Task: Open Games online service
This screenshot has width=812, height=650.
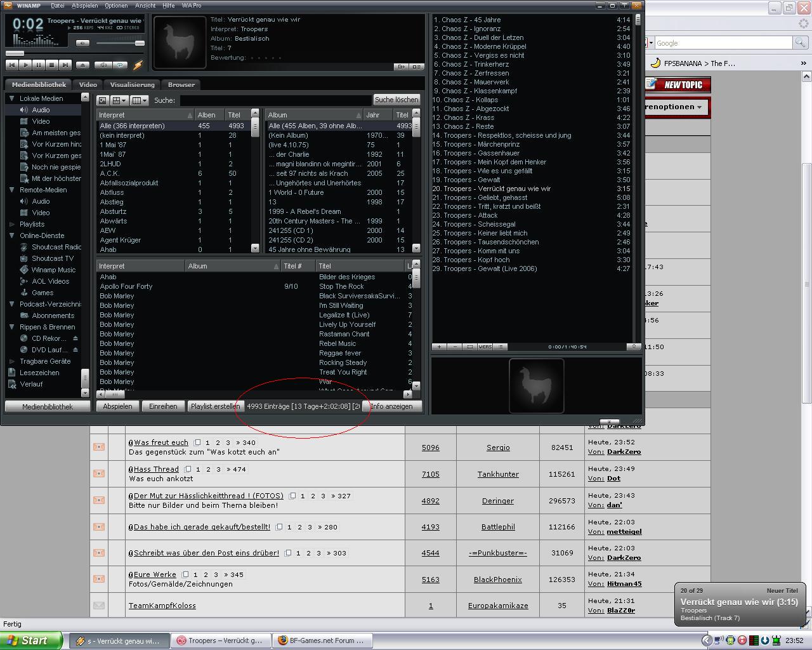Action: [x=43, y=293]
